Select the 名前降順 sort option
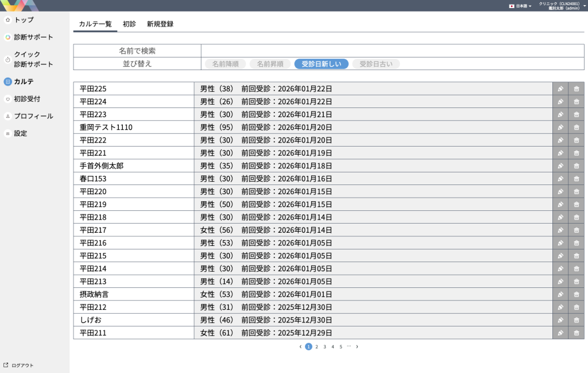This screenshot has height=373, width=588. [x=225, y=64]
